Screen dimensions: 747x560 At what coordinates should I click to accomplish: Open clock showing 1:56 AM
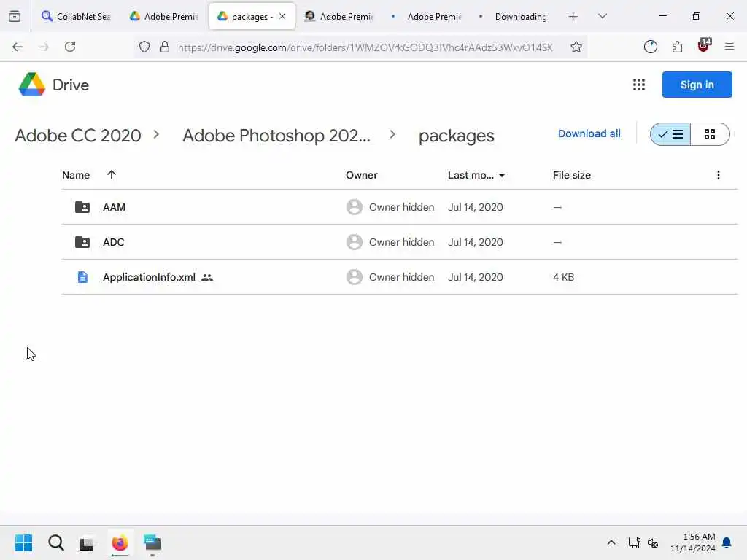(693, 542)
